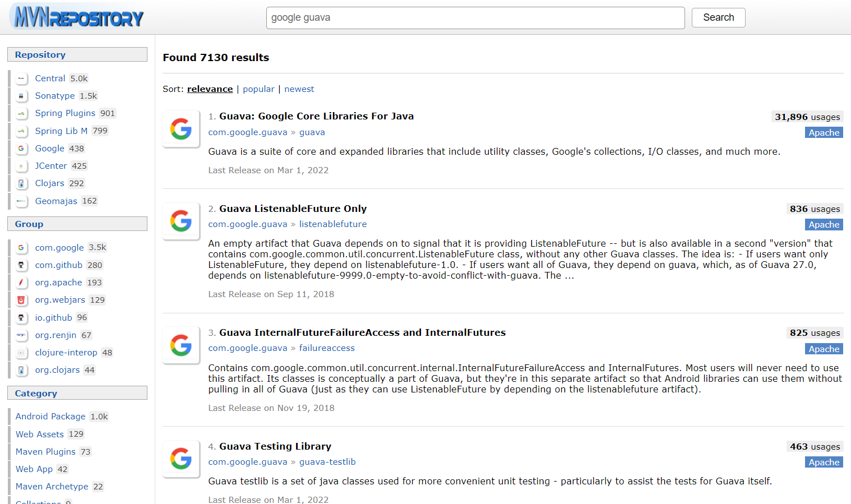Screen dimensions: 851x504
Task: Sort results by relevance
Action: tap(210, 89)
